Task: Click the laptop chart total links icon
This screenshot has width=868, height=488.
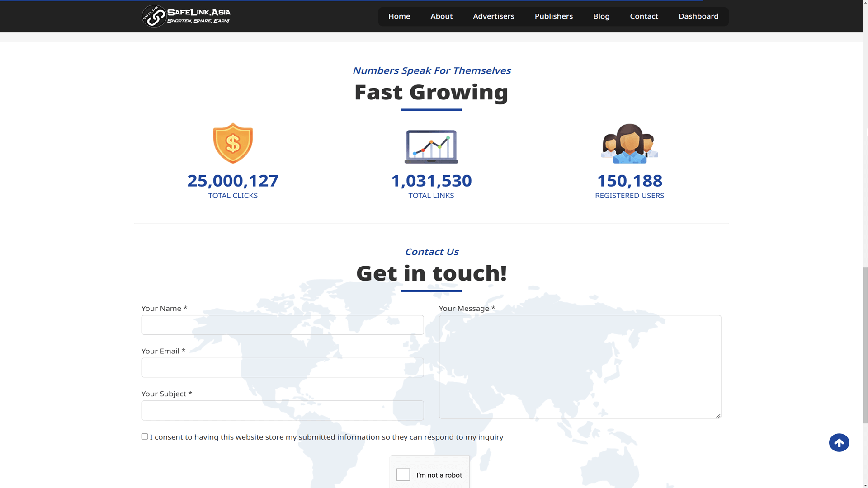Action: click(431, 146)
